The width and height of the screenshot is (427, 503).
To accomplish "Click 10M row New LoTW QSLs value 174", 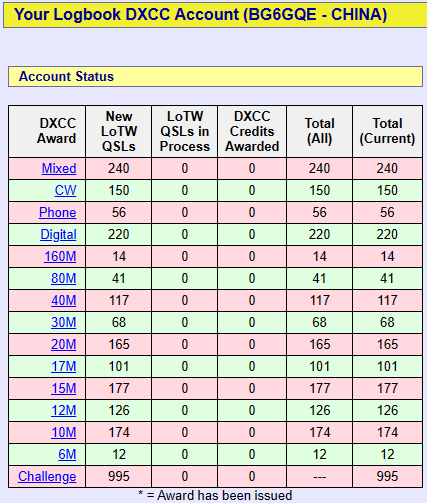I will (x=119, y=432).
